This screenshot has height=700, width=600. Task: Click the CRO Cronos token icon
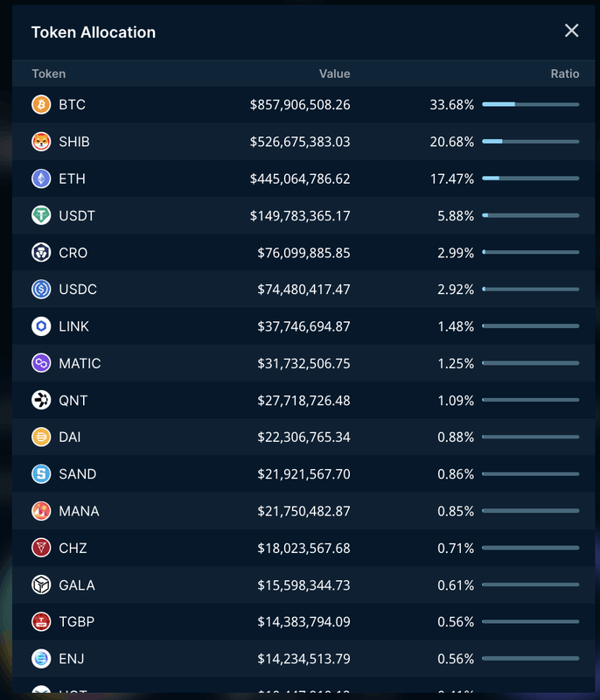41,253
